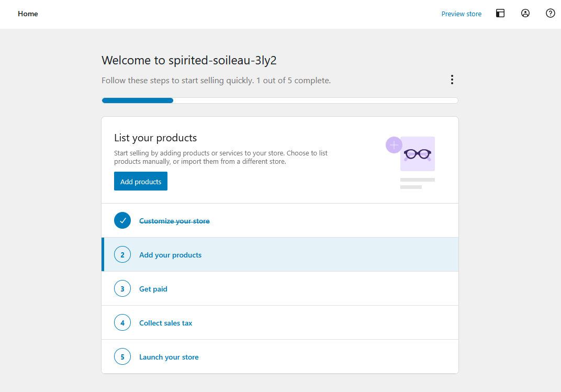This screenshot has width=561, height=392.
Task: Open the Collect sales tax step
Action: pos(280,322)
